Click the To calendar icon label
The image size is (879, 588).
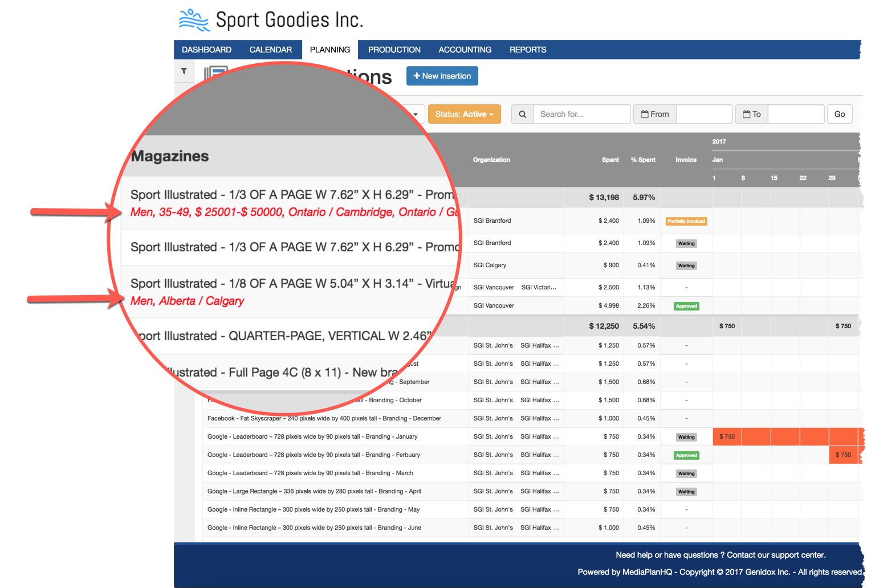pos(751,114)
